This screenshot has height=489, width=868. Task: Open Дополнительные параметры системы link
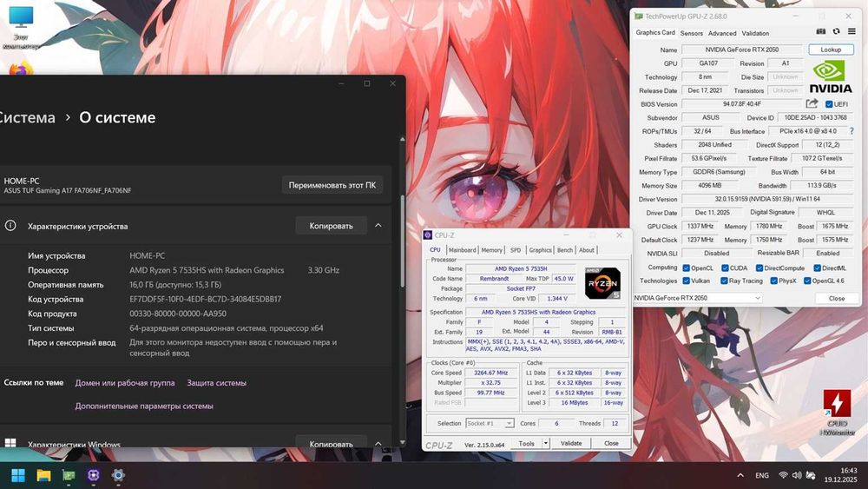point(144,406)
